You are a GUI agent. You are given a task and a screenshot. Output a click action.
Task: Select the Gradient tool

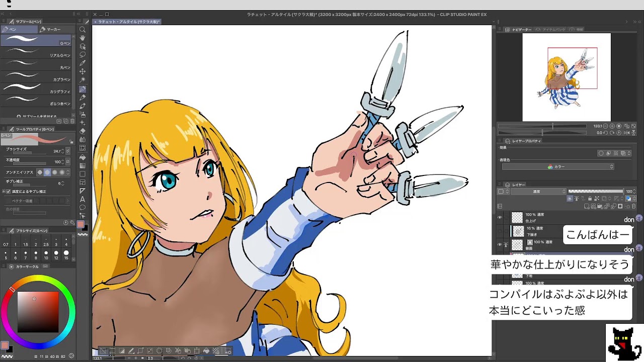[83, 165]
